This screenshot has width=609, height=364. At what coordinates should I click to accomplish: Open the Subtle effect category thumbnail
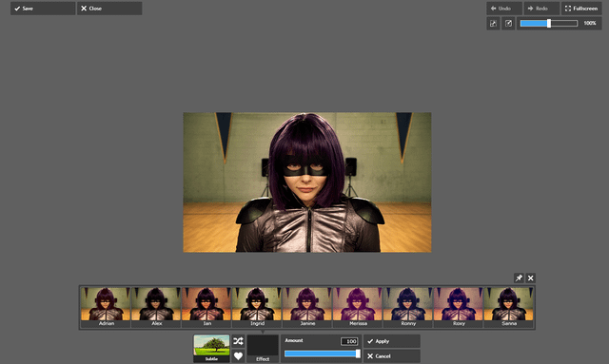pyautogui.click(x=211, y=348)
